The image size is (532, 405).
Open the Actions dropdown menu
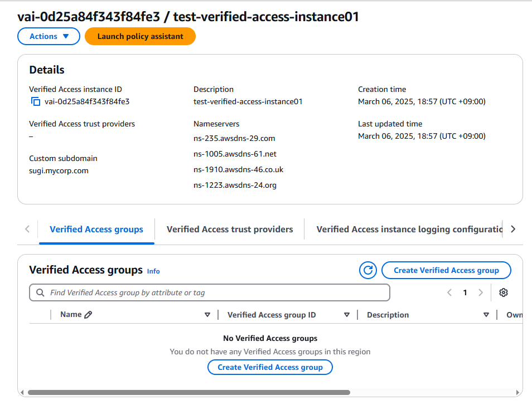49,36
